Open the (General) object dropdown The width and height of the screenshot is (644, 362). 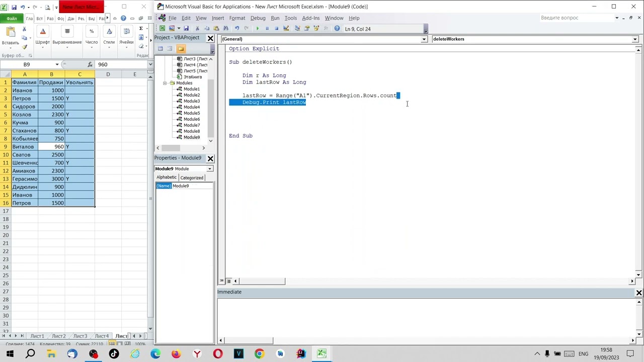(424, 39)
